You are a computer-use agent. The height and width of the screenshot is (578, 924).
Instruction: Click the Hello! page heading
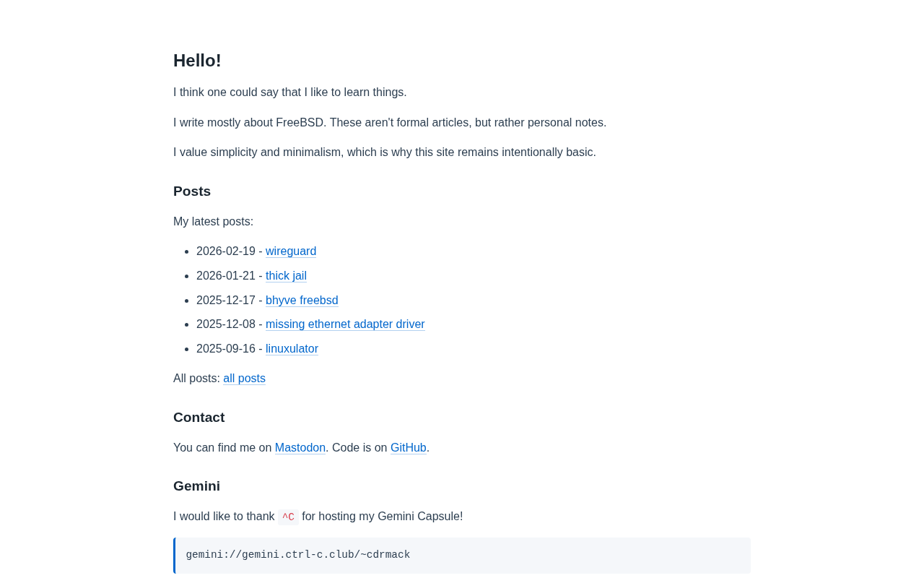(197, 61)
